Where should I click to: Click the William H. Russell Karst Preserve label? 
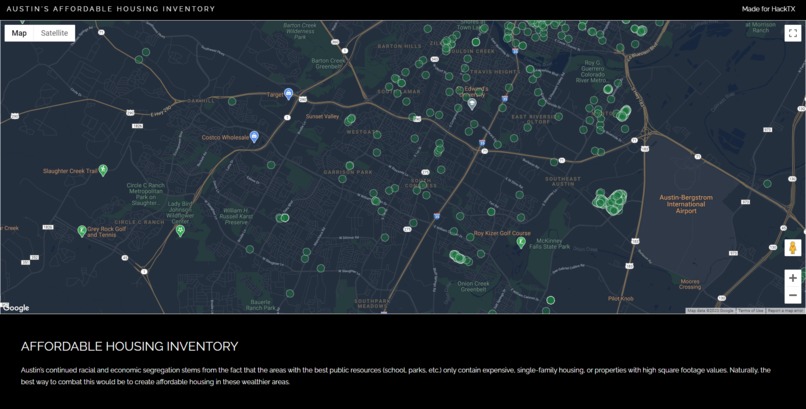point(236,216)
